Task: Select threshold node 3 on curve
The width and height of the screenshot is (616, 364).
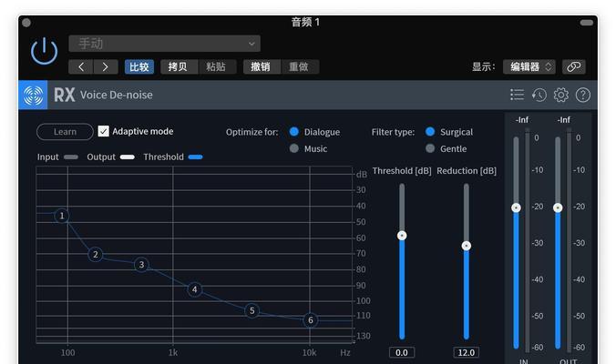Action: point(141,265)
